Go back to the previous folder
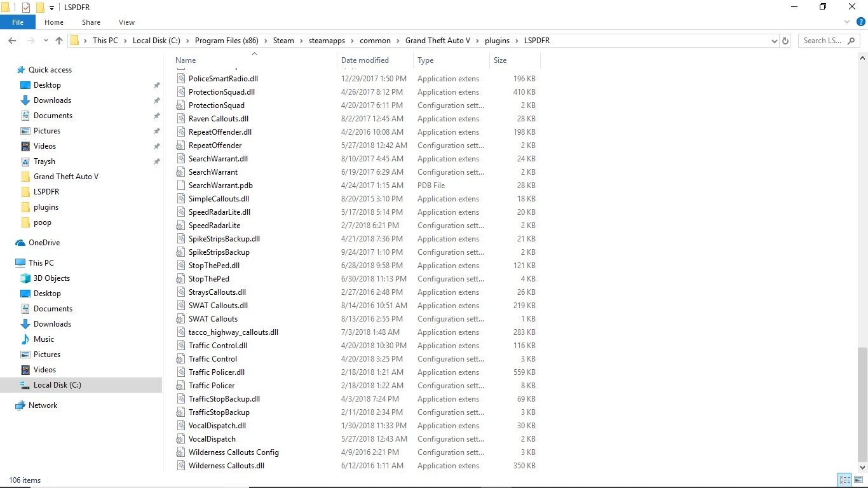The width and height of the screenshot is (868, 488). 11,41
